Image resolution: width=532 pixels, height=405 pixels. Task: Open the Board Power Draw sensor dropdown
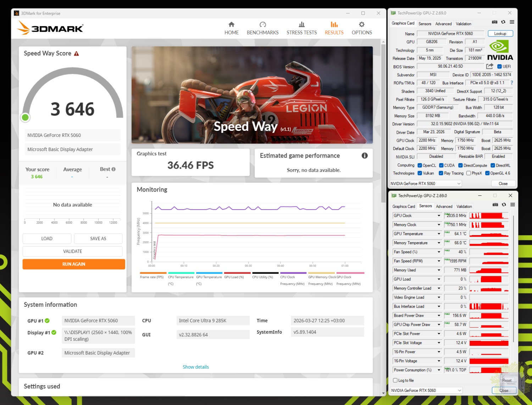click(x=439, y=316)
